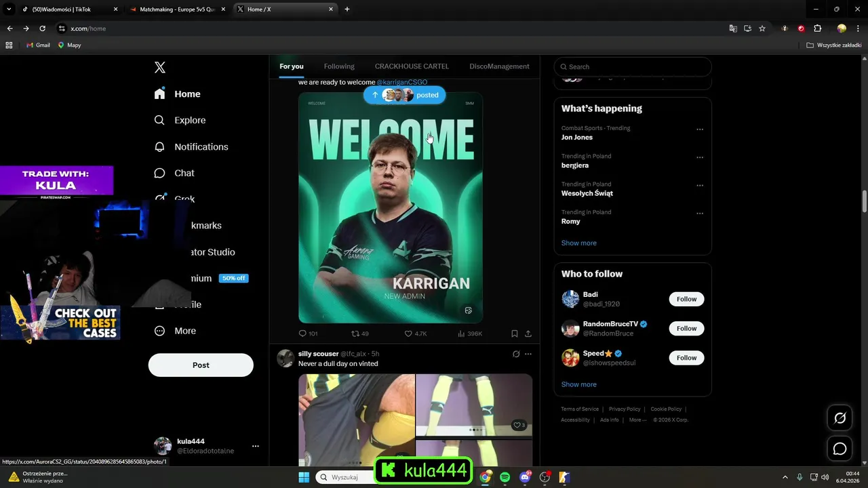Open the Wszystkie zakładki bookmarks folder

(833, 45)
